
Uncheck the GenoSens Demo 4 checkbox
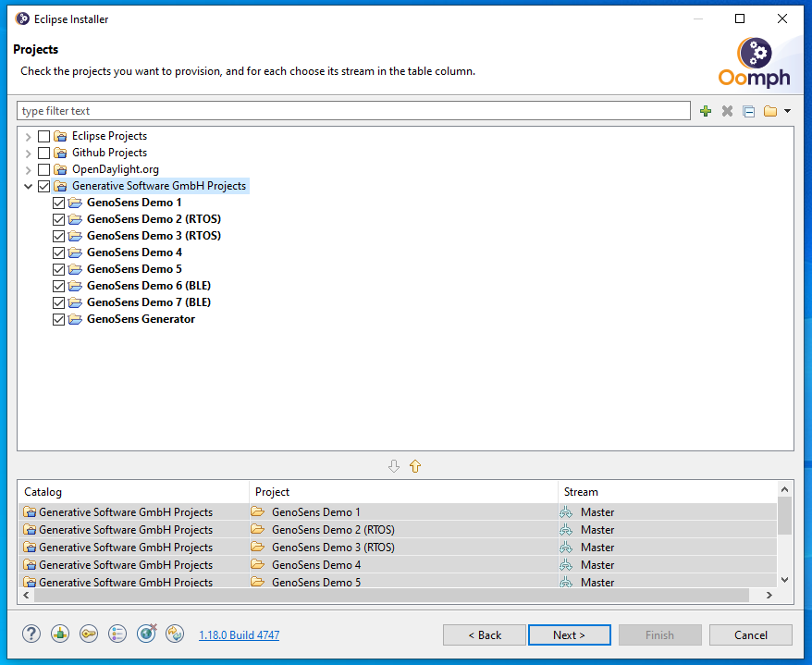[58, 252]
